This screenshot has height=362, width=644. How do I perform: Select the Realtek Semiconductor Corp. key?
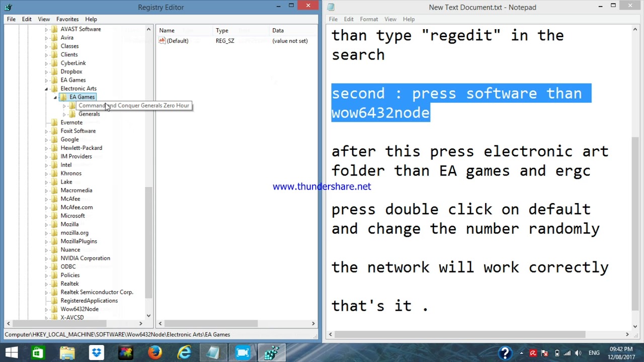click(x=97, y=292)
